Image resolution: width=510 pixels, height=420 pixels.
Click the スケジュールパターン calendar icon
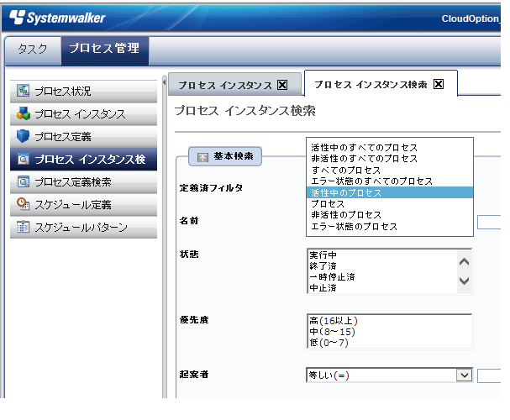pyautogui.click(x=23, y=227)
